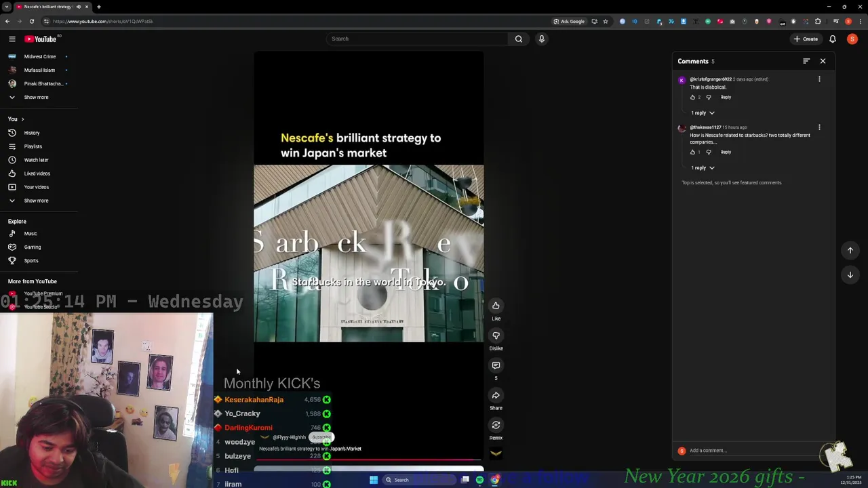Remix this short
This screenshot has width=868, height=488.
click(x=496, y=425)
